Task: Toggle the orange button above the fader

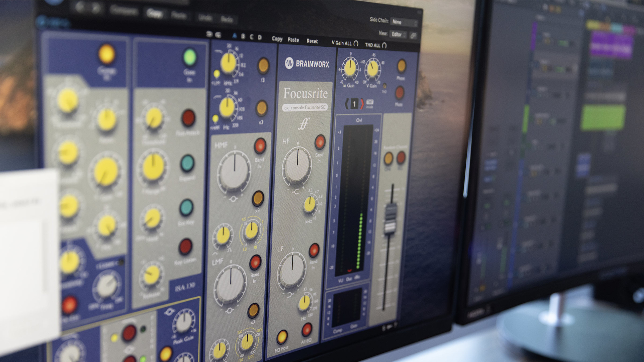Action: pos(388,158)
